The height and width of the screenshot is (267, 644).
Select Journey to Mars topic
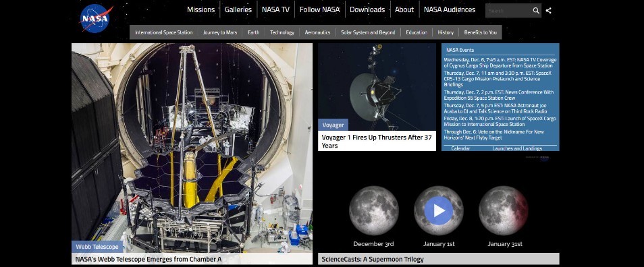(220, 32)
